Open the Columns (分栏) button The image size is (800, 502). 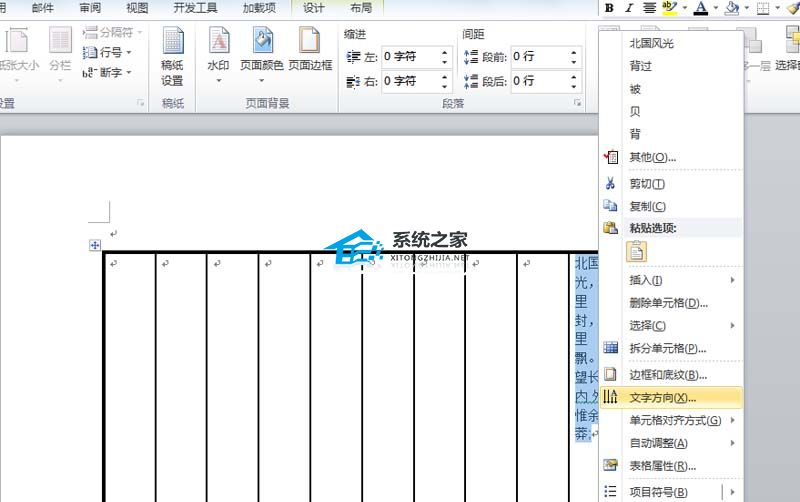click(60, 55)
